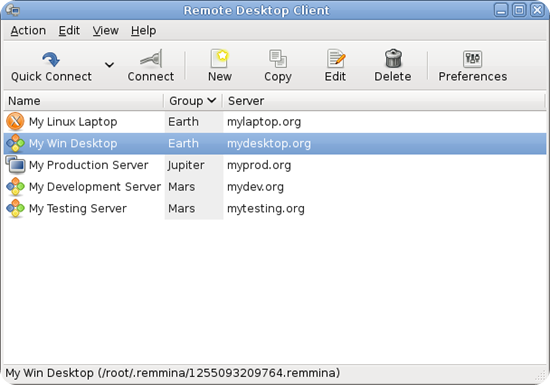Click the Quick Connect arrow icon
The height and width of the screenshot is (385, 550).
(x=51, y=59)
